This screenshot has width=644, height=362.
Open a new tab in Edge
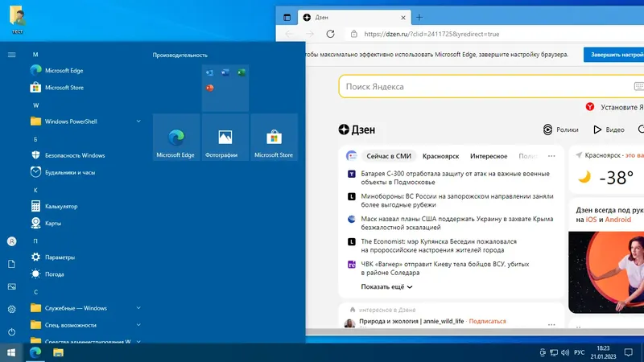pyautogui.click(x=419, y=17)
